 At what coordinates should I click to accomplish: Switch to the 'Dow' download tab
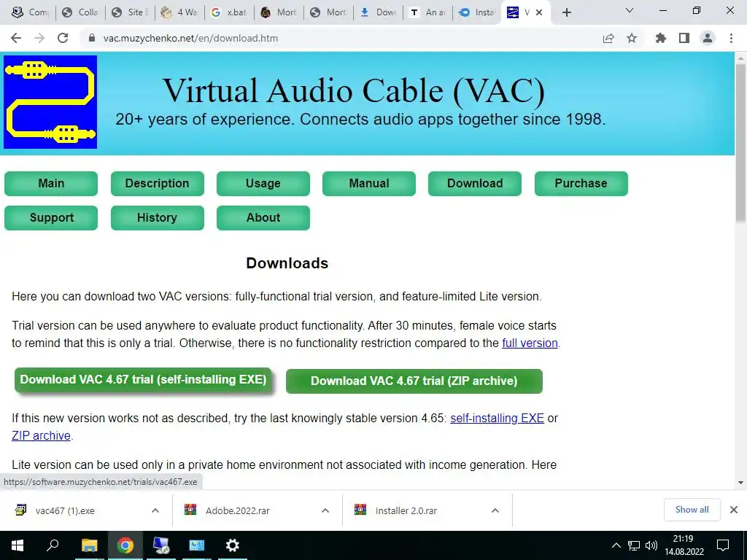tap(379, 12)
